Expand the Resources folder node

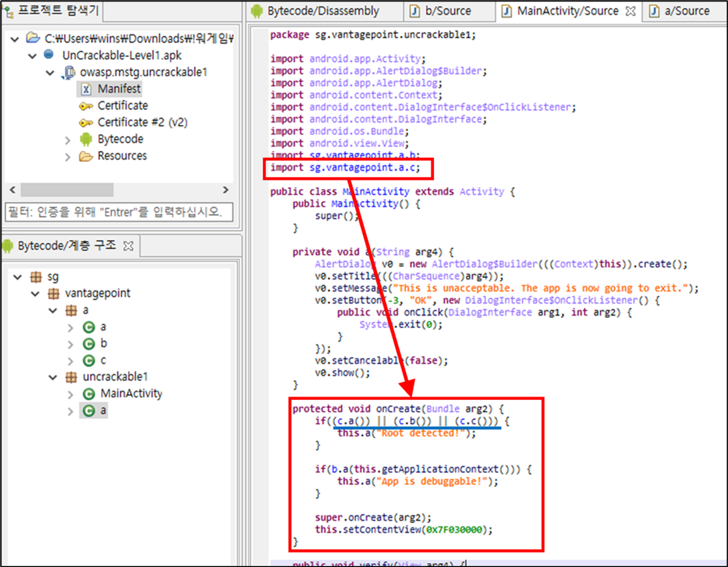[68, 157]
